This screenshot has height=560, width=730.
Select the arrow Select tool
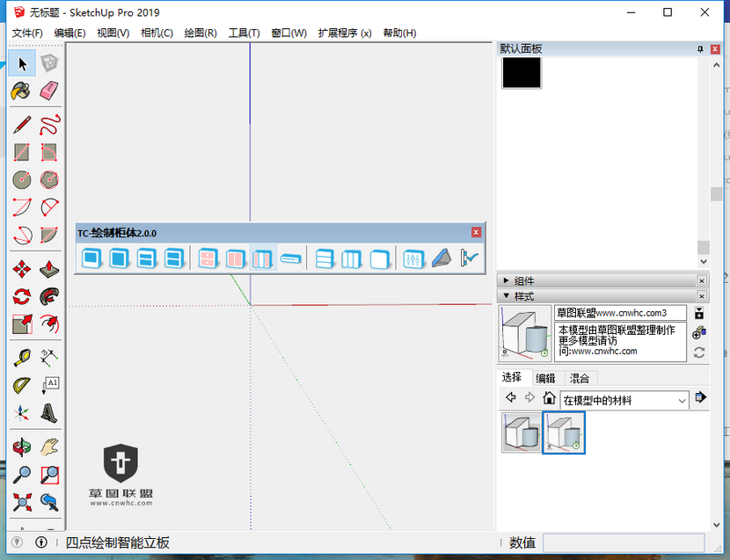22,63
